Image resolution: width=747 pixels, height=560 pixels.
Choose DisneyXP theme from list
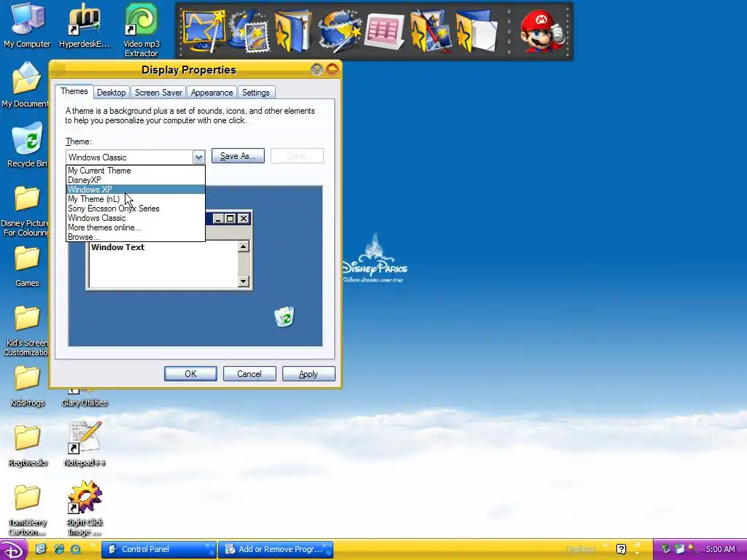(136, 180)
